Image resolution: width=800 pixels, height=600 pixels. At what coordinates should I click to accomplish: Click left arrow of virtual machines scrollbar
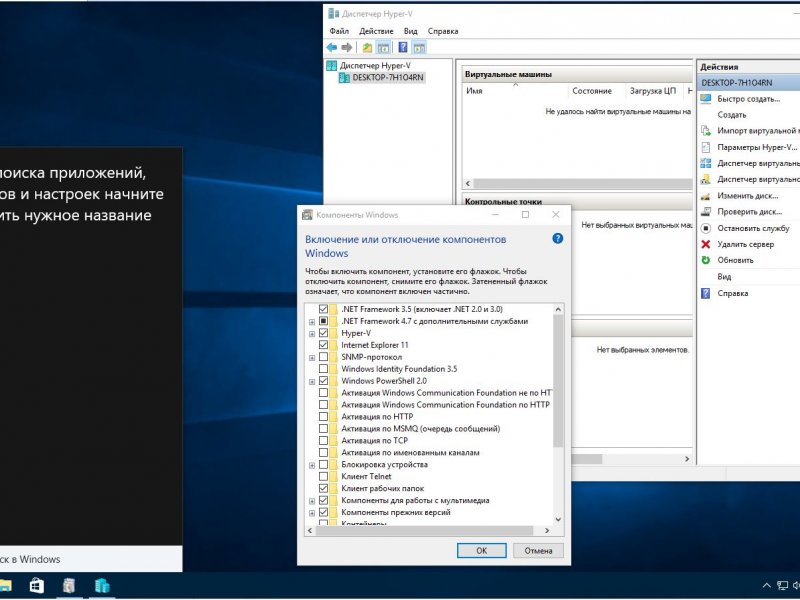click(x=468, y=183)
